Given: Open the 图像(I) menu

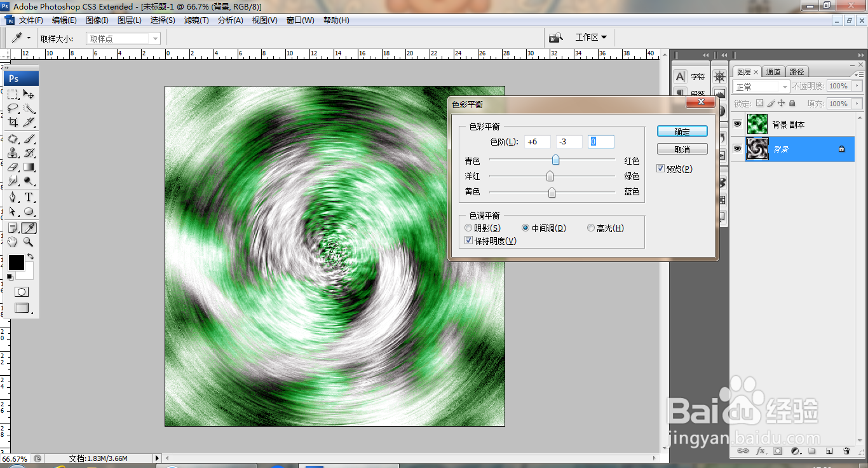Looking at the screenshot, I should coord(97,20).
